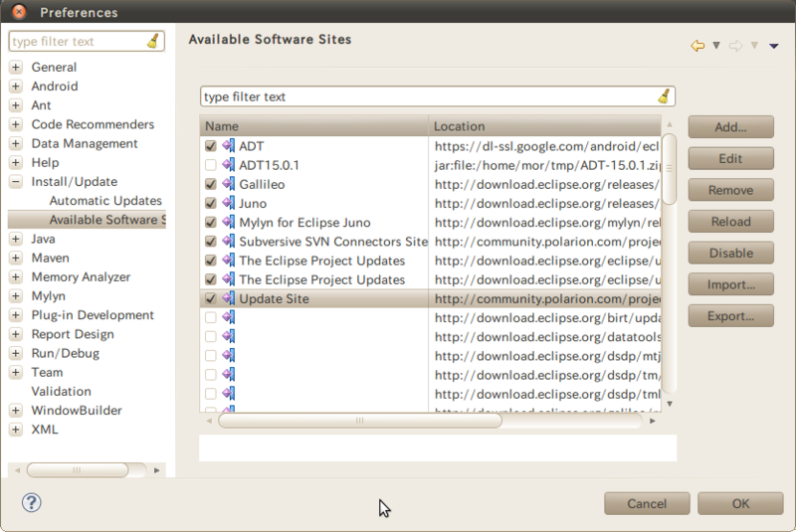Enable the birt update site checkbox

click(x=211, y=317)
